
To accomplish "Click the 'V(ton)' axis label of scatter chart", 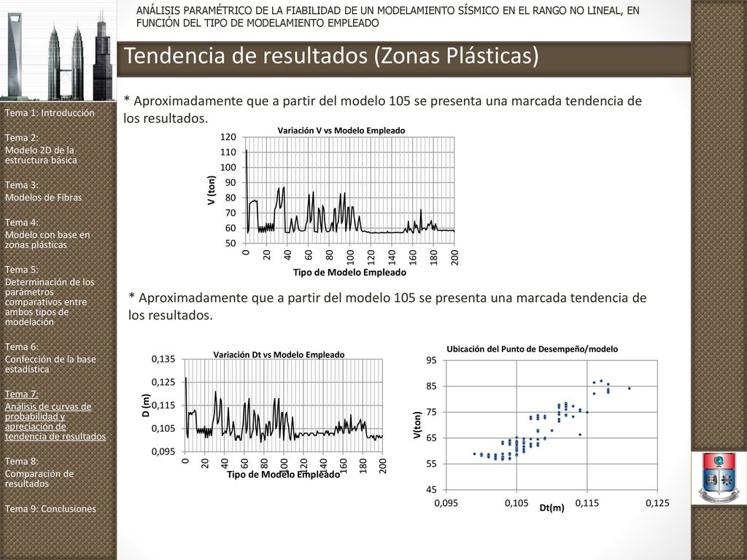I will 417,425.
